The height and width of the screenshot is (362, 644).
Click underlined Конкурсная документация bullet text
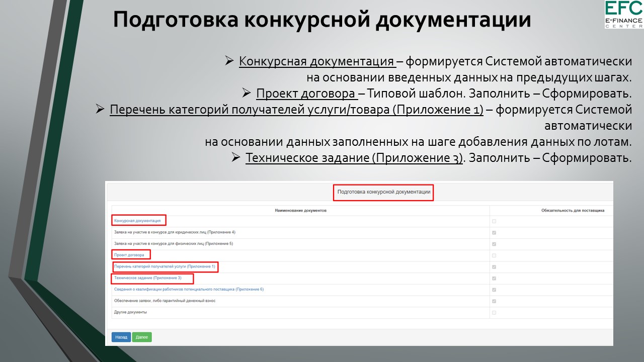tap(317, 61)
